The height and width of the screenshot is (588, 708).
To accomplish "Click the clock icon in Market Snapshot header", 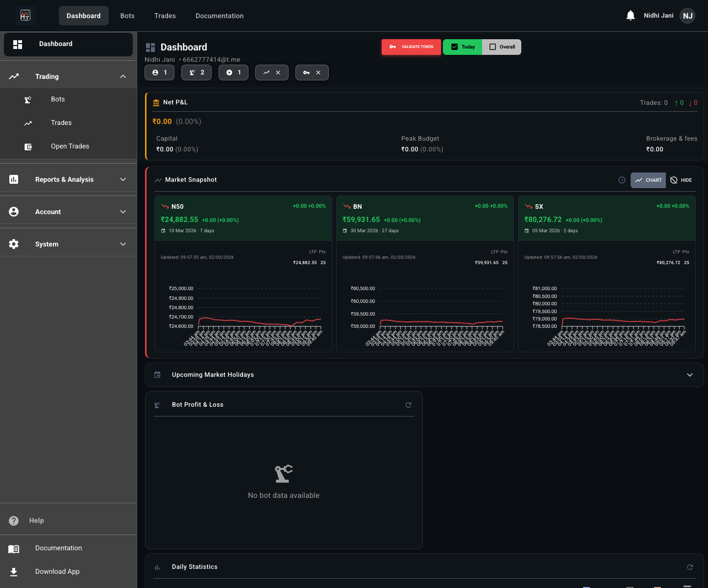I will [x=622, y=180].
